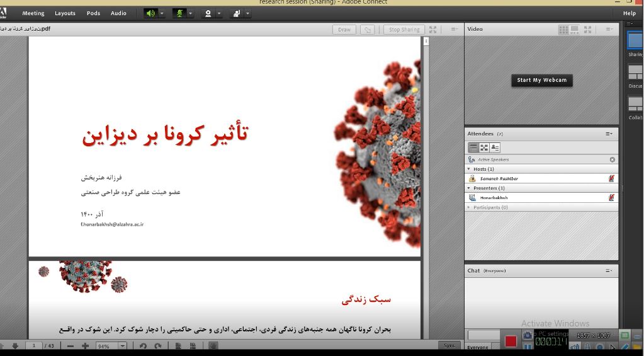Pause the screen recording
Viewport: 644px width, 356px height.
click(528, 348)
